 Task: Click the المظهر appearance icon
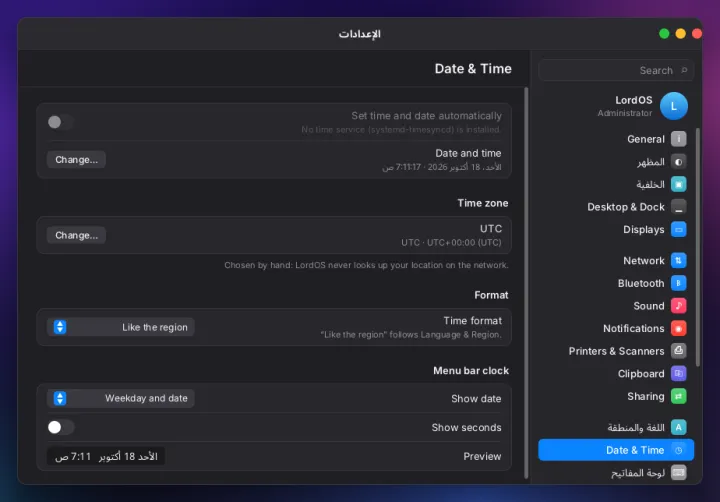[x=678, y=162]
